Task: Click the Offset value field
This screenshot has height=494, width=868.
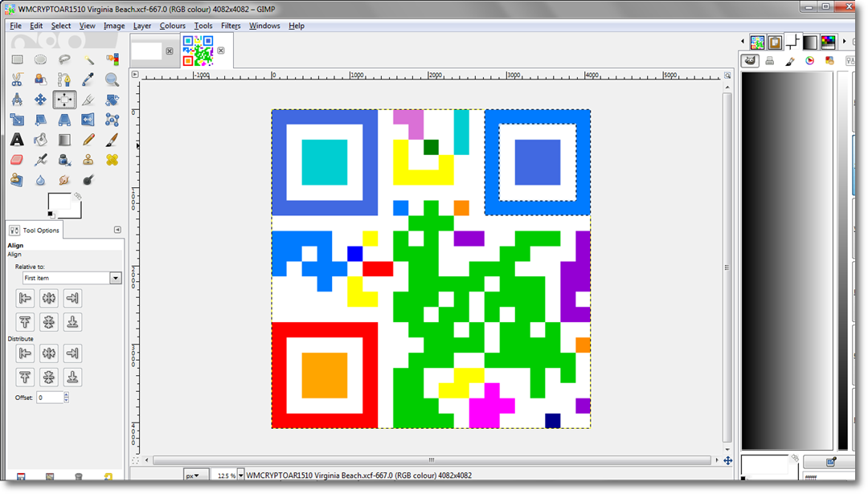Action: point(50,397)
